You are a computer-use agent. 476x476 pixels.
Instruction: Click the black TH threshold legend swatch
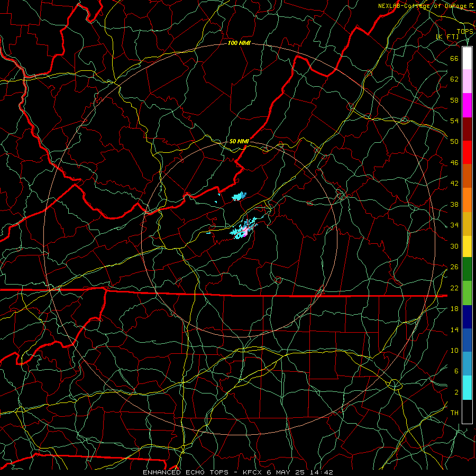(467, 411)
